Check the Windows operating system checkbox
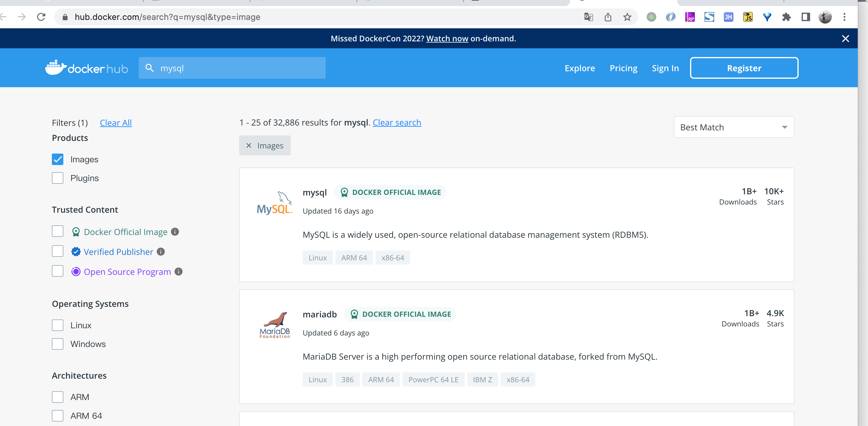This screenshot has width=868, height=426. point(58,344)
